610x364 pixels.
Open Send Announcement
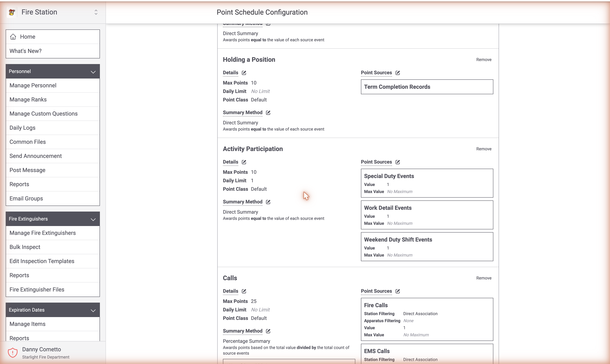tap(53, 156)
